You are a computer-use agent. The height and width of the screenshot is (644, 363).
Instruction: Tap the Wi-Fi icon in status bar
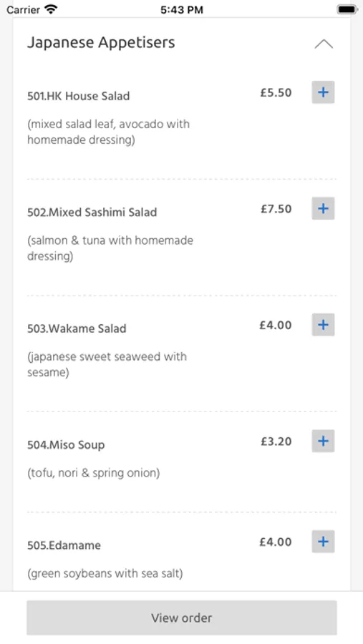tap(51, 9)
